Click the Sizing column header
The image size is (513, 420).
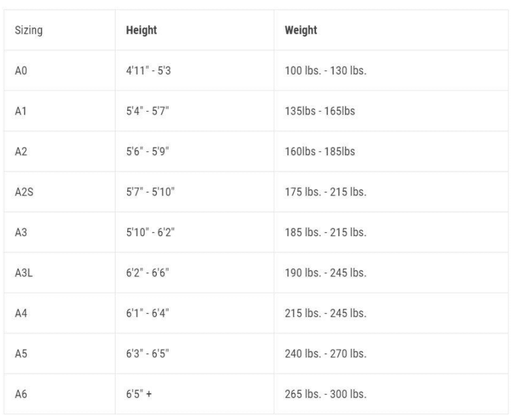(x=27, y=30)
